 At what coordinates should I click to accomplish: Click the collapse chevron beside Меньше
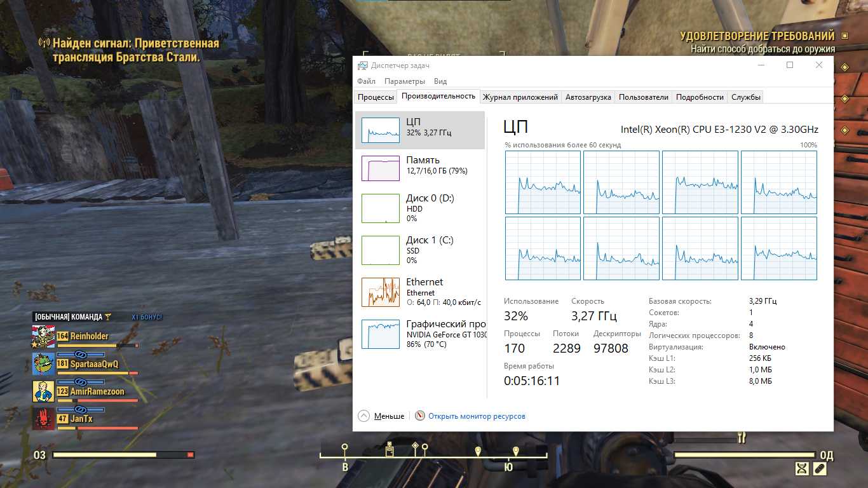point(363,416)
